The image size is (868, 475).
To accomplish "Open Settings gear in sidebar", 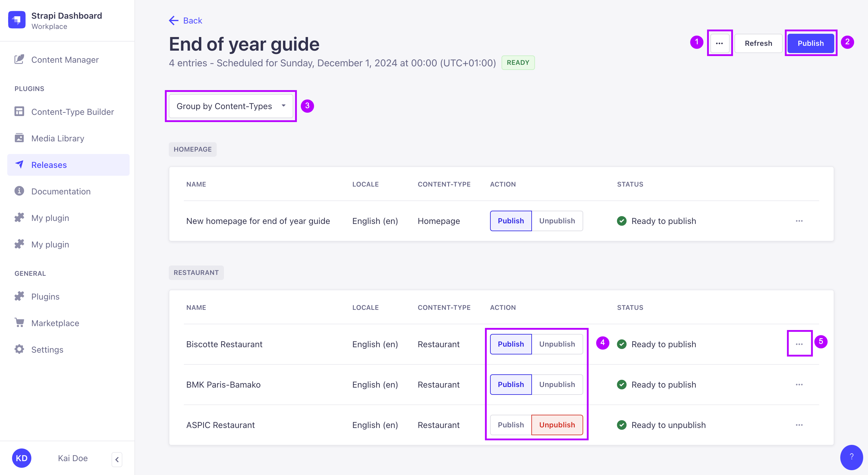I will tap(19, 349).
